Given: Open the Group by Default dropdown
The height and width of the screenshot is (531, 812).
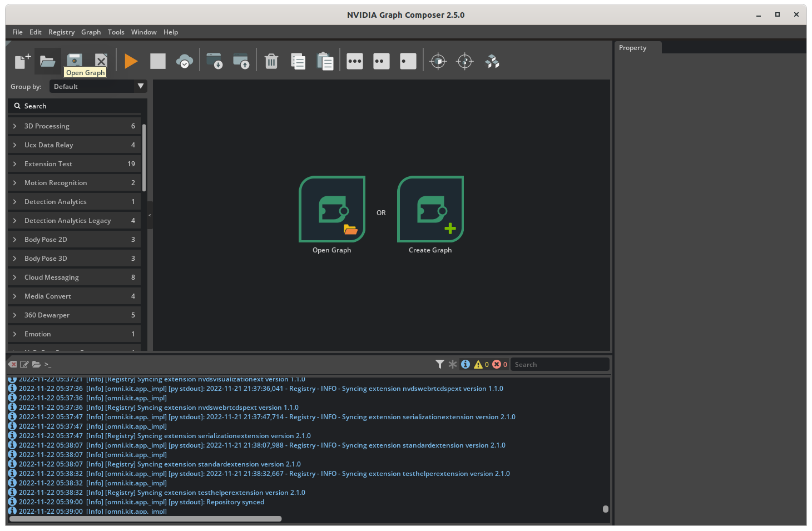Looking at the screenshot, I should click(98, 86).
